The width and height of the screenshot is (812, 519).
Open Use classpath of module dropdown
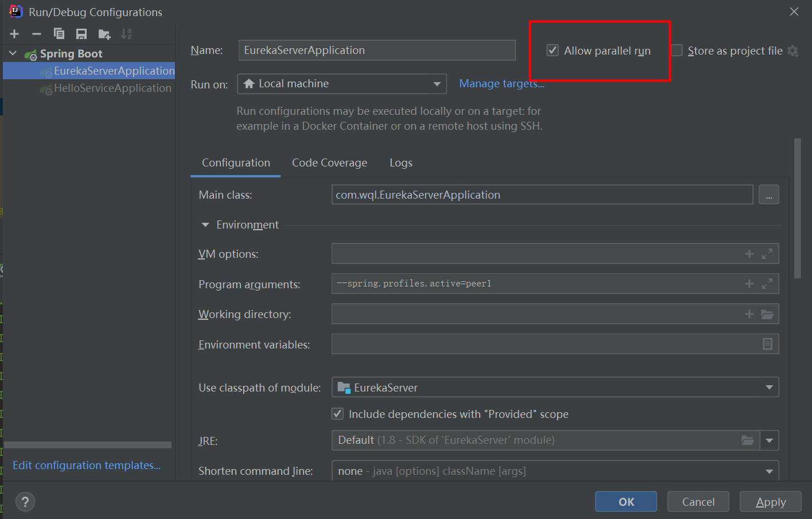pyautogui.click(x=555, y=388)
